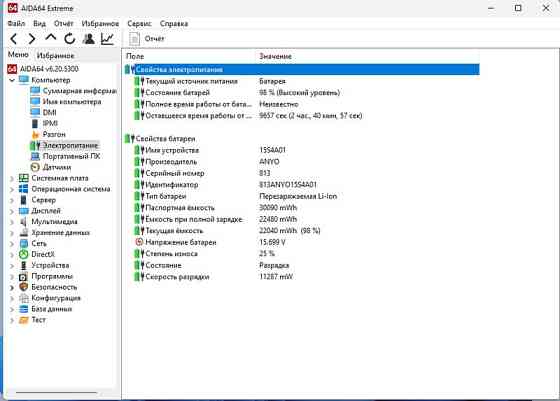Screen dimensions: 560x401
Task: Sort by the Поле column header
Action: [x=135, y=56]
